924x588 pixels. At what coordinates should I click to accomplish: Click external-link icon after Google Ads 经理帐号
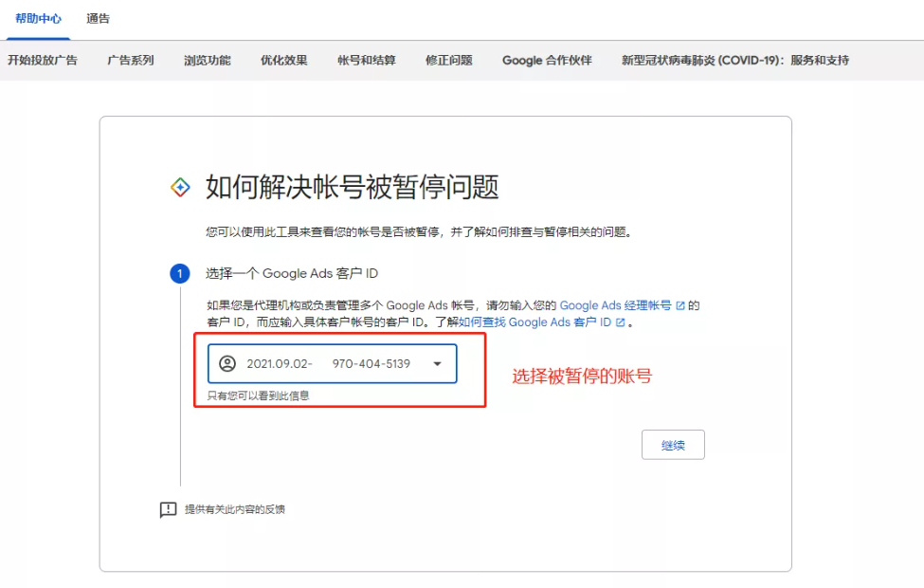[680, 306]
